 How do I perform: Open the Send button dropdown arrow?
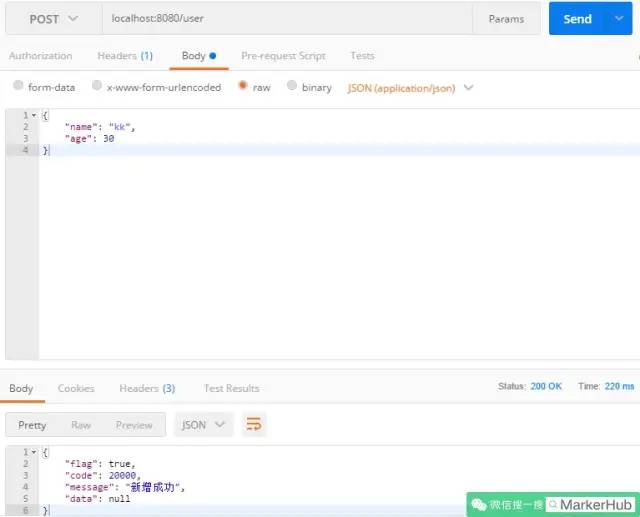pyautogui.click(x=619, y=18)
